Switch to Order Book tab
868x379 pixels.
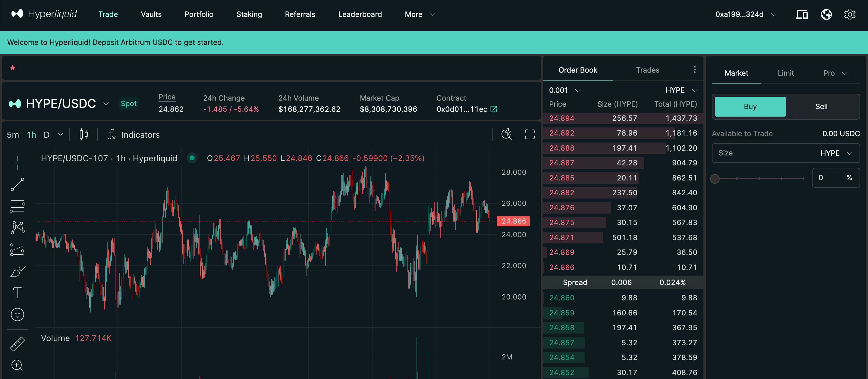tap(577, 70)
